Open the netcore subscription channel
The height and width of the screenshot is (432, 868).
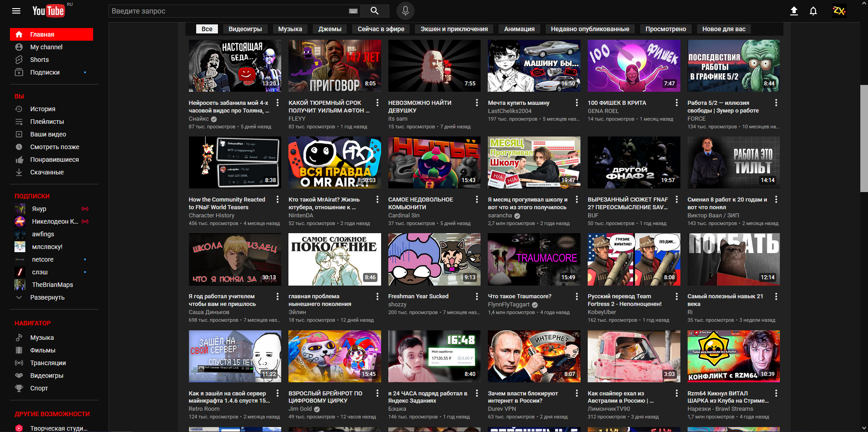pyautogui.click(x=42, y=259)
